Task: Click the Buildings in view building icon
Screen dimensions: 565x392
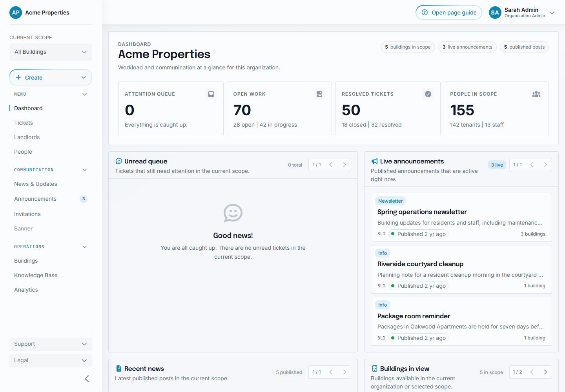Action: pyautogui.click(x=375, y=368)
